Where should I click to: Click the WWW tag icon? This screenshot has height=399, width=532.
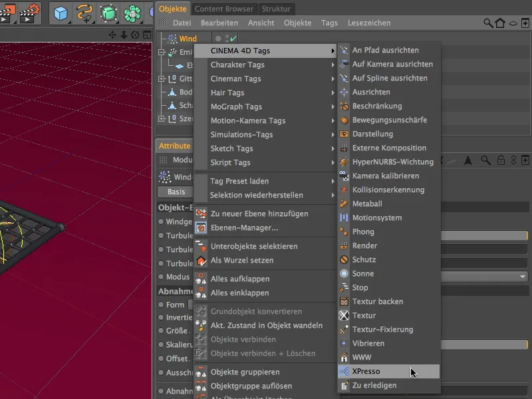tap(344, 357)
